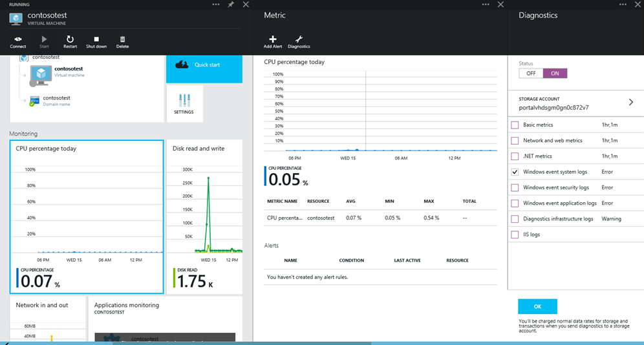Viewport: 644px width, 345px height.
Task: Open ellipsis menu on Diagnostics blade
Action: 623,5
